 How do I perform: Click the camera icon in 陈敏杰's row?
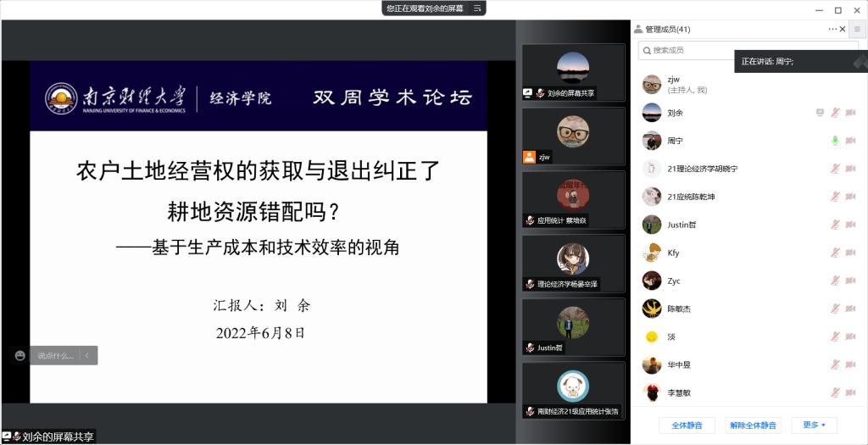click(x=850, y=309)
